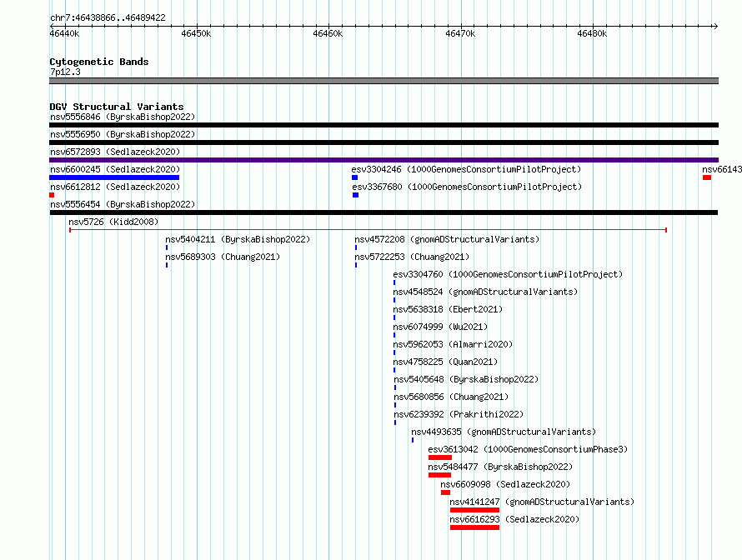The height and width of the screenshot is (560, 742).
Task: Open nsv4141247 (gnomADStructuralVariants) label
Action: click(x=542, y=502)
